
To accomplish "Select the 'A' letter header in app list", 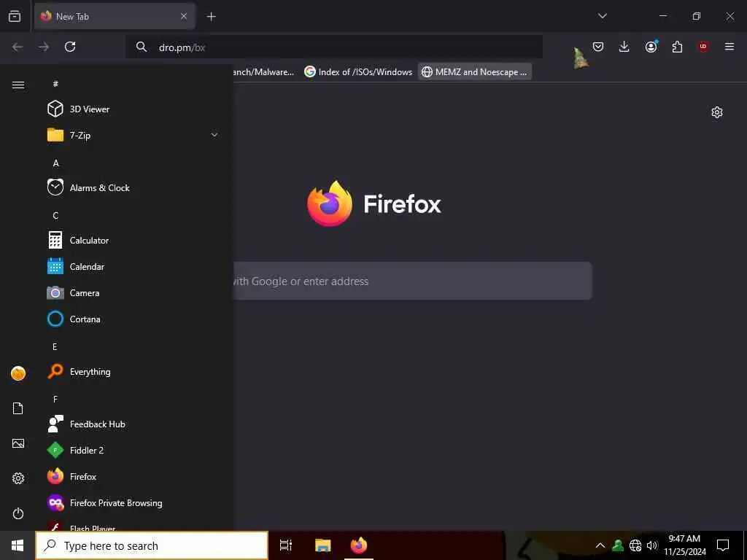I will tap(55, 163).
